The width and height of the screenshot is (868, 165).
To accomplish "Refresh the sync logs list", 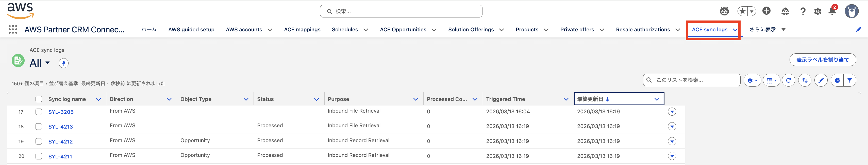I will tap(789, 80).
